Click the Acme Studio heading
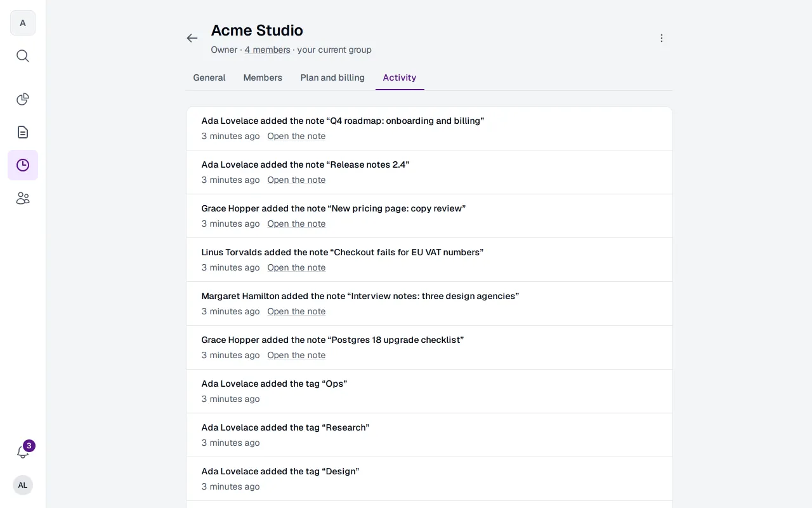812x508 pixels. click(x=257, y=30)
